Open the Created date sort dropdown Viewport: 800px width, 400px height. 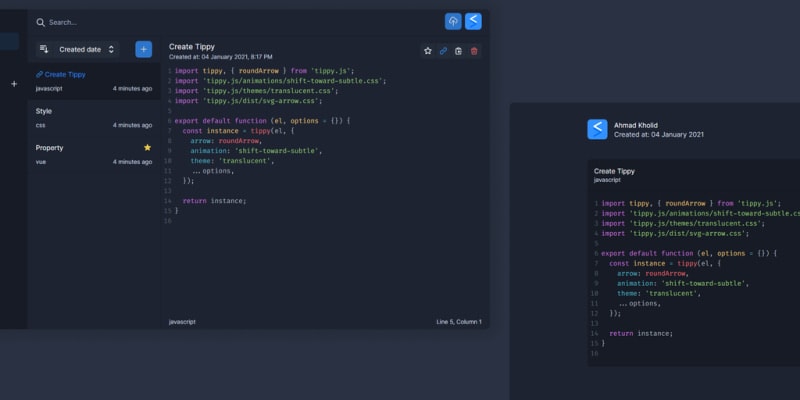pyautogui.click(x=86, y=49)
